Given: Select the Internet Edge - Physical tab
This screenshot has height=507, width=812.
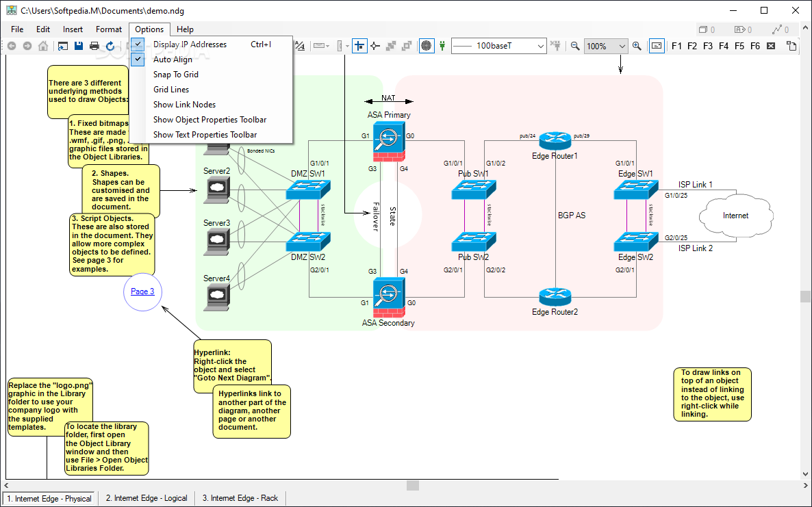Looking at the screenshot, I should (x=49, y=499).
